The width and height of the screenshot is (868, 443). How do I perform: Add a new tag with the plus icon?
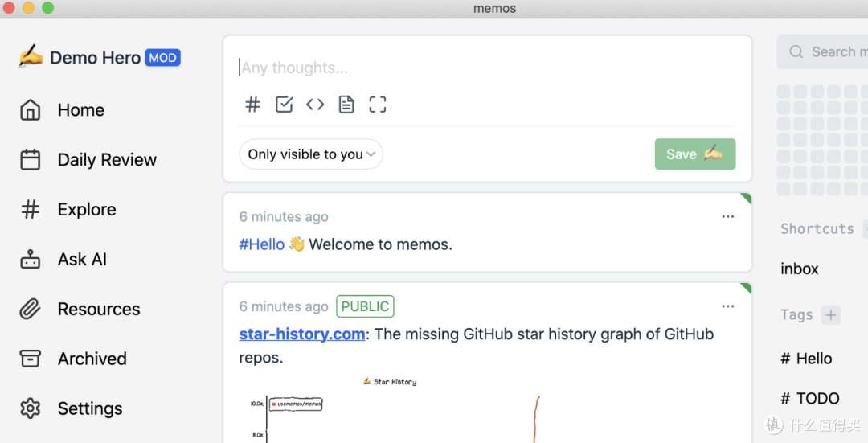tap(831, 315)
